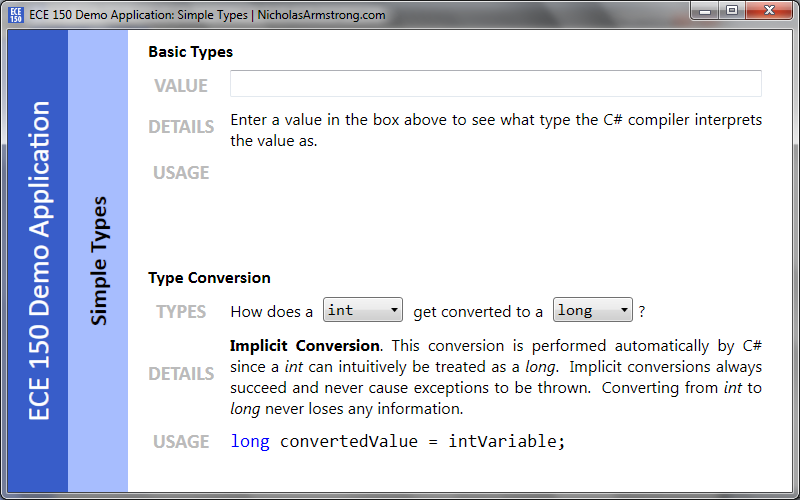This screenshot has height=500, width=800.
Task: Click the arrow on the long combo box
Action: point(624,310)
